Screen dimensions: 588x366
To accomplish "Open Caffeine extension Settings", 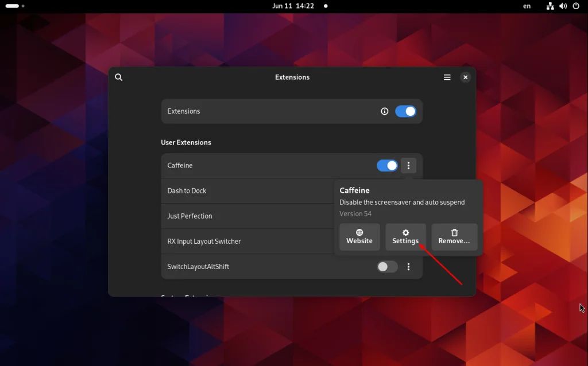I will 405,237.
